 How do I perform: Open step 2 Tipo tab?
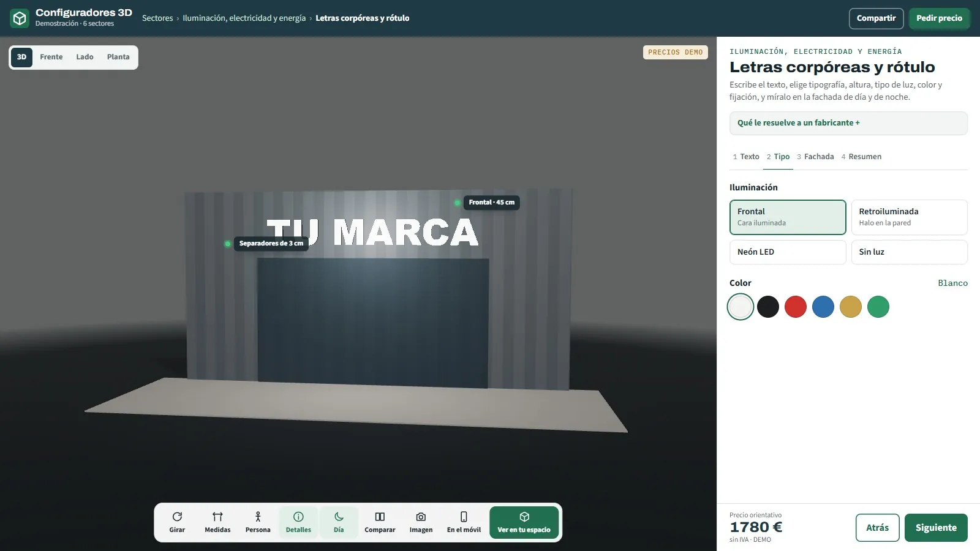coord(778,157)
